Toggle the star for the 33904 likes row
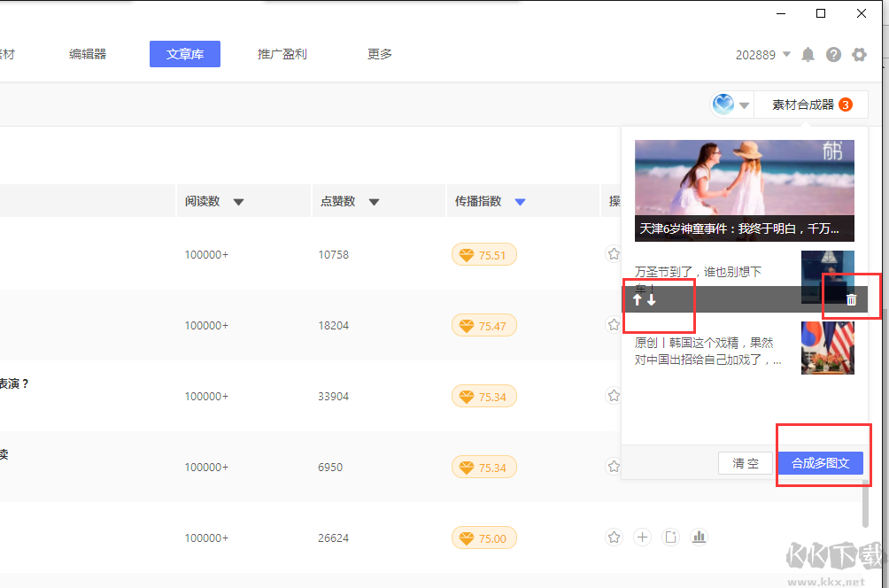The height and width of the screenshot is (588, 889). tap(614, 396)
